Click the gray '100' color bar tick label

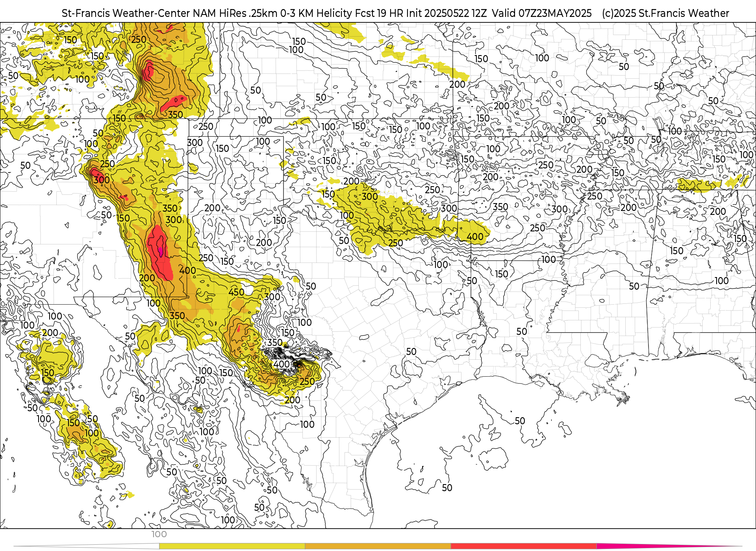[x=159, y=534]
